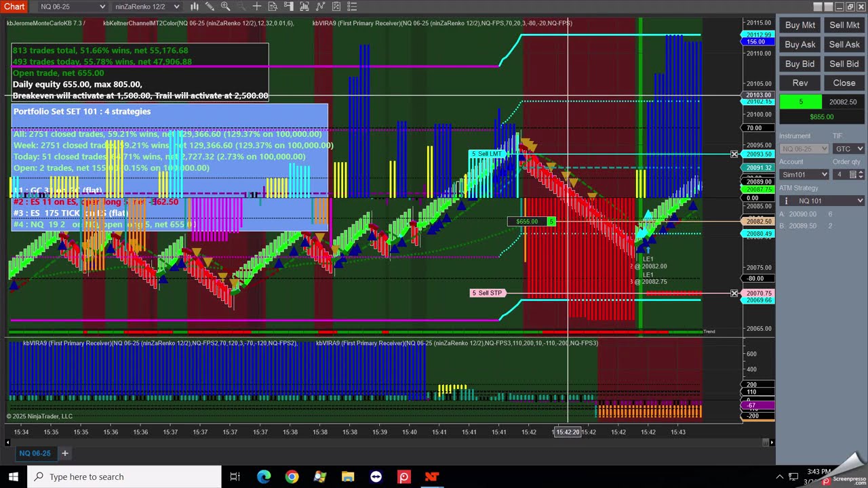Click the $655.00 position marker on chart
This screenshot has width=868, height=488.
(x=532, y=222)
